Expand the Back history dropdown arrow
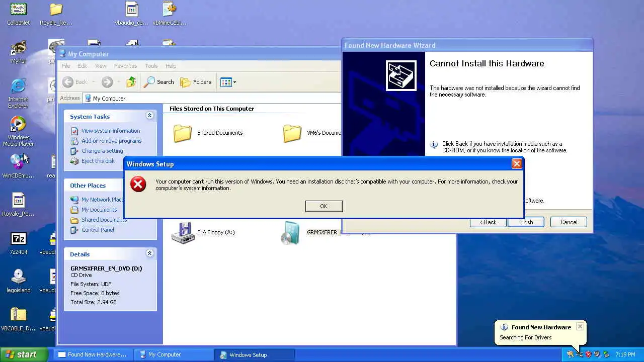Viewport: 644px width, 362px height. 93,82
